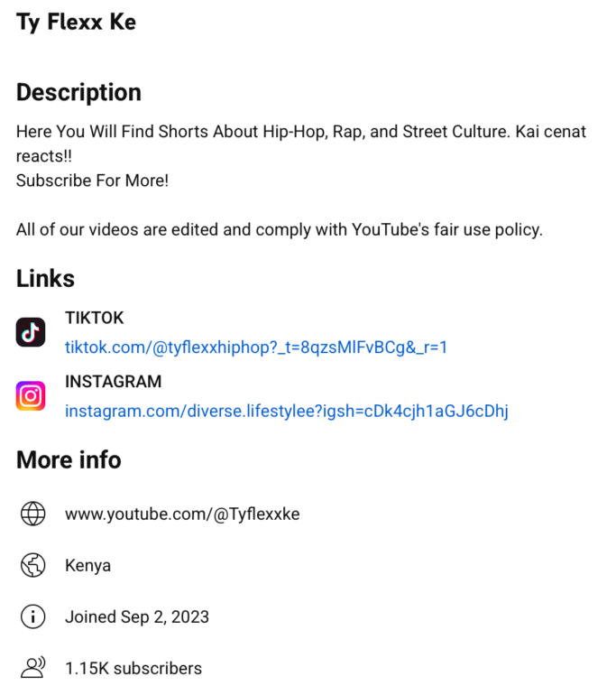Select the www.youtube.com/@Tyflexxke channel URL
The image size is (616, 695).
pos(182,514)
